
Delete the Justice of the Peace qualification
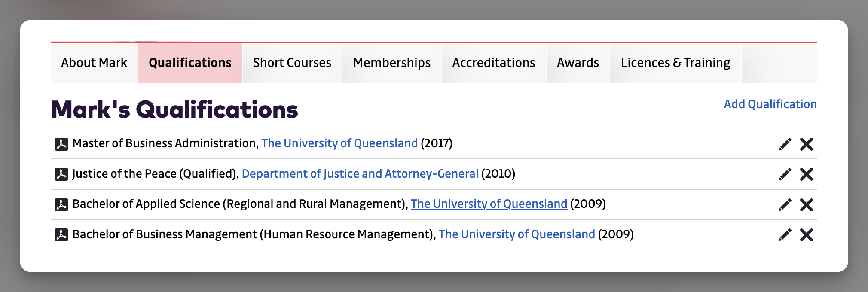click(807, 174)
